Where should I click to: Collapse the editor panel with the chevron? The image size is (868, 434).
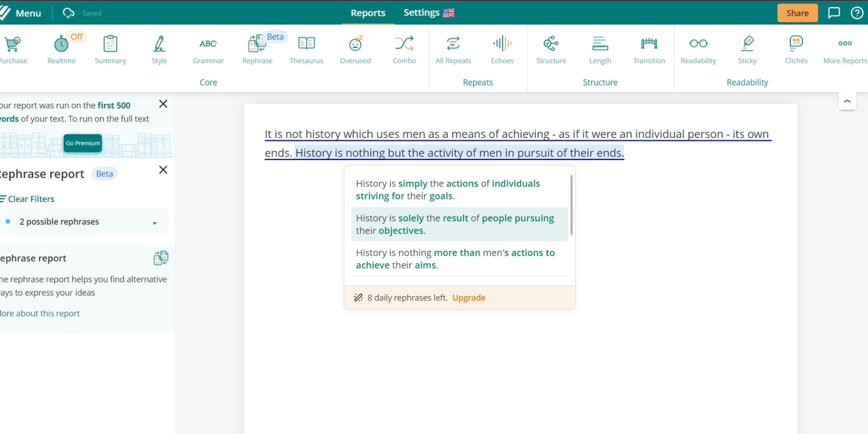(847, 101)
